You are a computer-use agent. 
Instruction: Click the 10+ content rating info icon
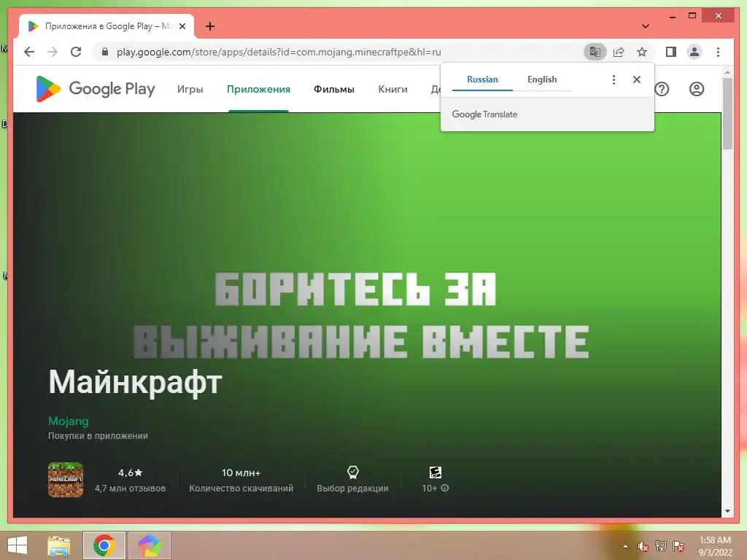(444, 488)
